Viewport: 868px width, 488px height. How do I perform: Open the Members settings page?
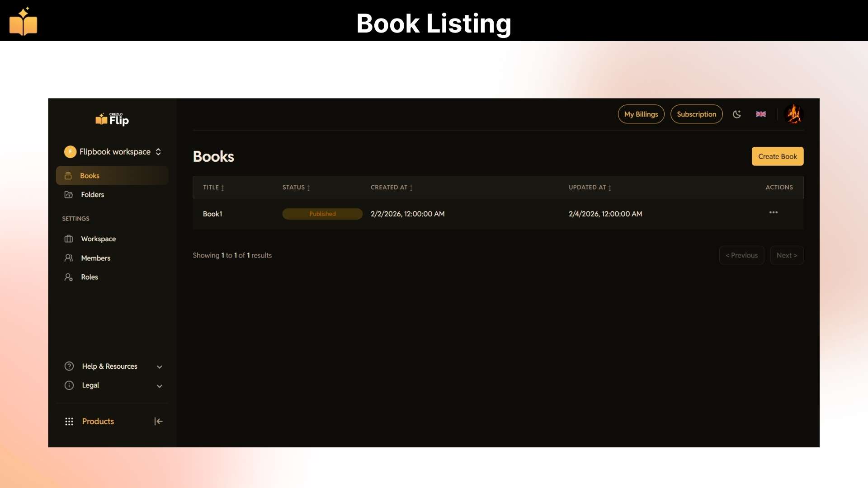pyautogui.click(x=95, y=258)
